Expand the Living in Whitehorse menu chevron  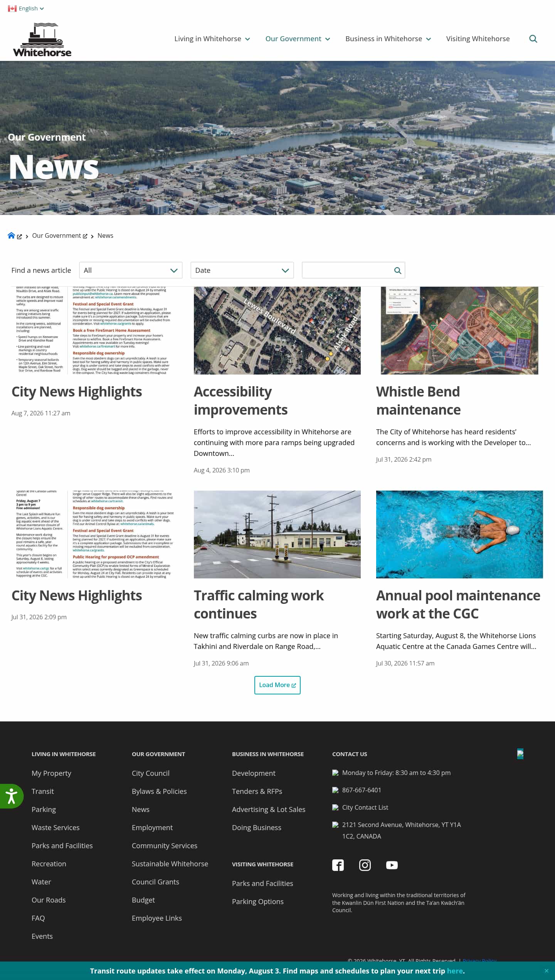pos(247,39)
